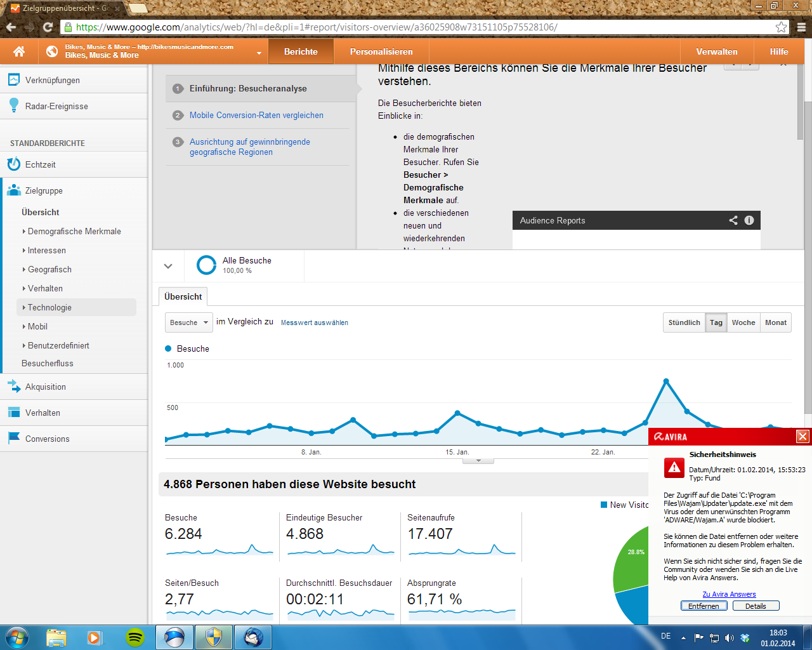
Task: Open the Personalisieren tab
Action: (381, 52)
